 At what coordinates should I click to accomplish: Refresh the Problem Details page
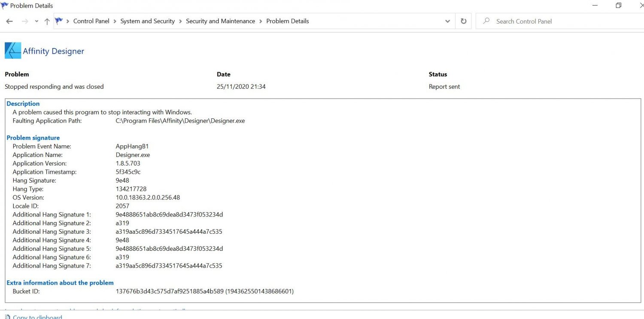pyautogui.click(x=463, y=21)
